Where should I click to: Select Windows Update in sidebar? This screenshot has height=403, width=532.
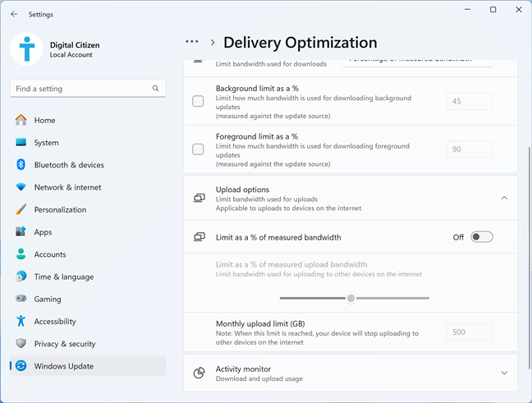pos(88,366)
